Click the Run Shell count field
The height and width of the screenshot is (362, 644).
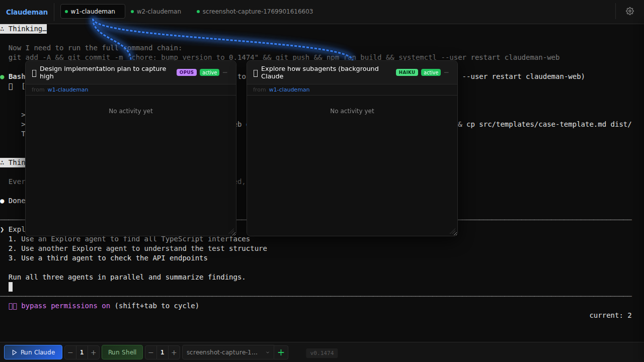[162, 352]
